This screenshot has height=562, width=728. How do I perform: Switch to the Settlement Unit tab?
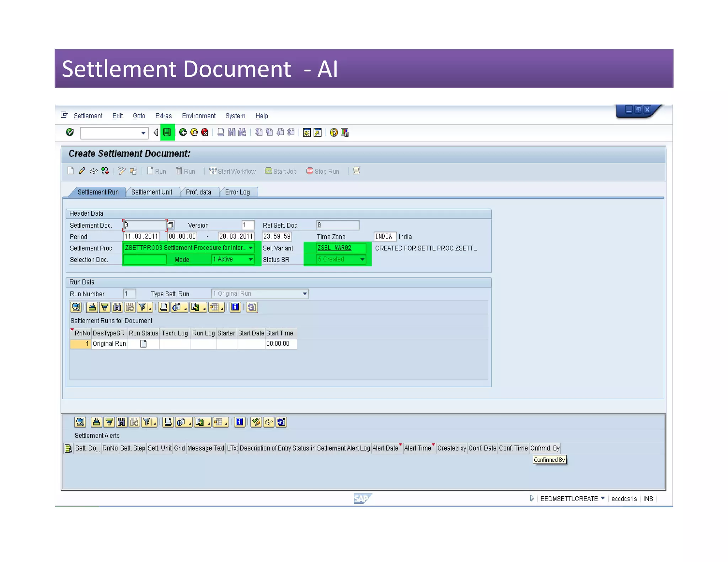point(152,192)
